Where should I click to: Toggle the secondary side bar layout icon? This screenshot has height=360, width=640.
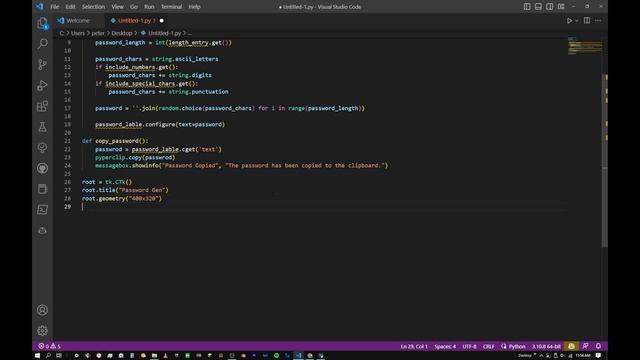point(550,7)
